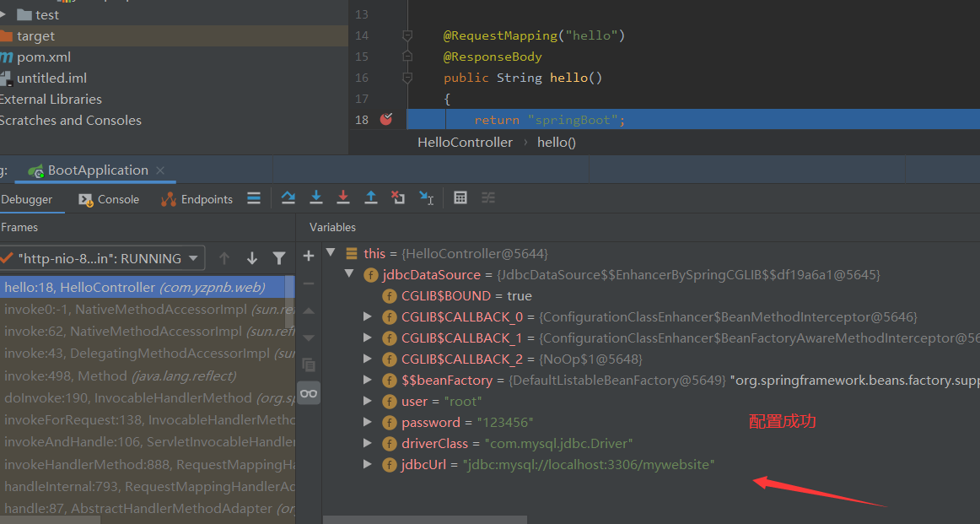Switch to the Debugger tab

(x=27, y=199)
